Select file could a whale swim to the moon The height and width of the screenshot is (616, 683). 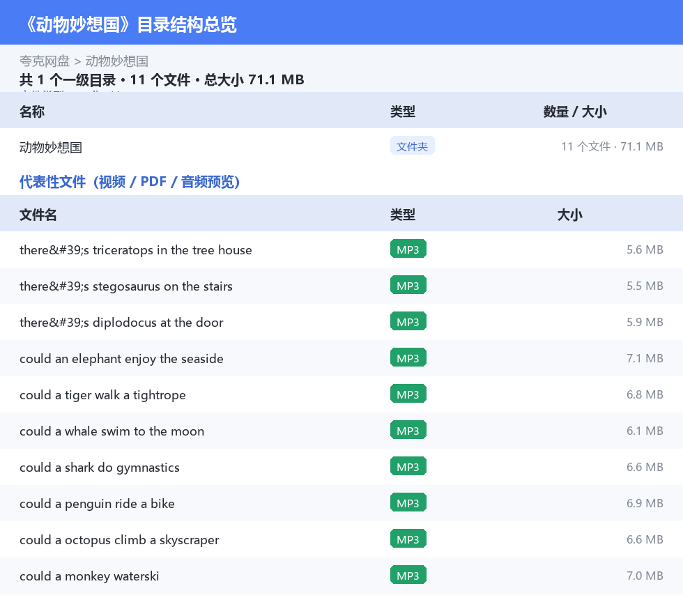pos(112,431)
